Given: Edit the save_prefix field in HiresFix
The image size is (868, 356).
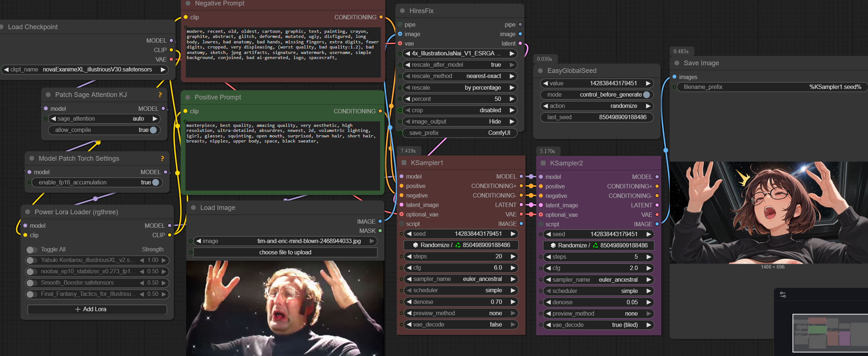Looking at the screenshot, I should coord(460,133).
